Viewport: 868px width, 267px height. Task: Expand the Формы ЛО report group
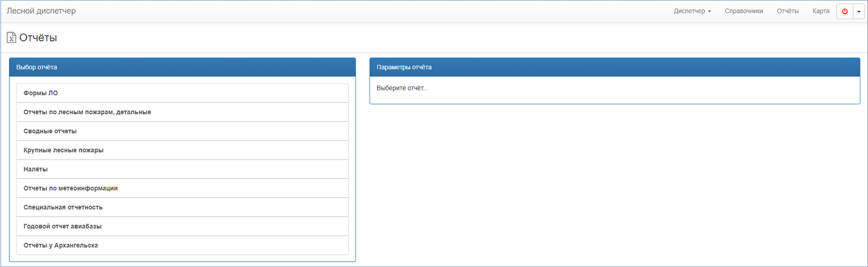pos(182,93)
